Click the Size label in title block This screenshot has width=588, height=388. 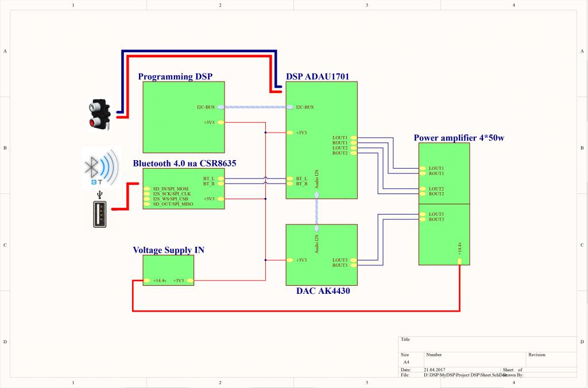(x=405, y=355)
